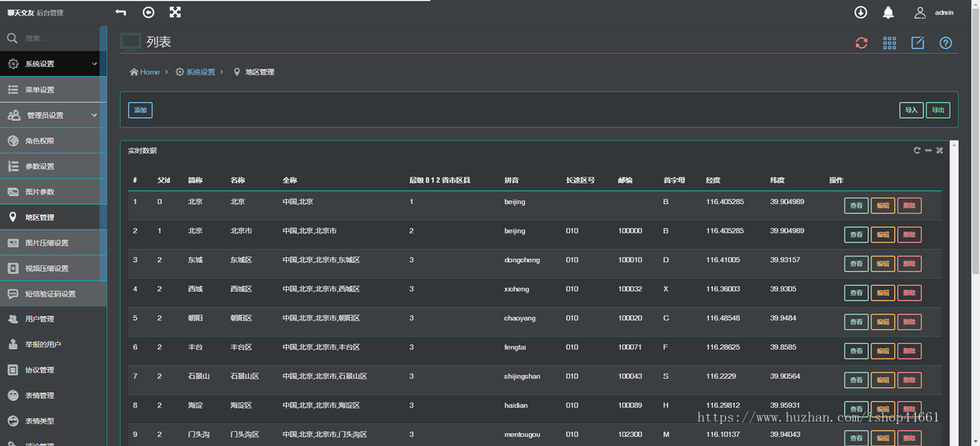
Task: Click the 导出 export button
Action: point(938,110)
